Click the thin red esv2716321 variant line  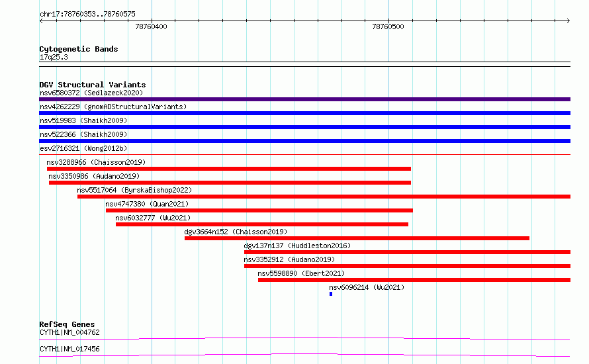click(304, 154)
